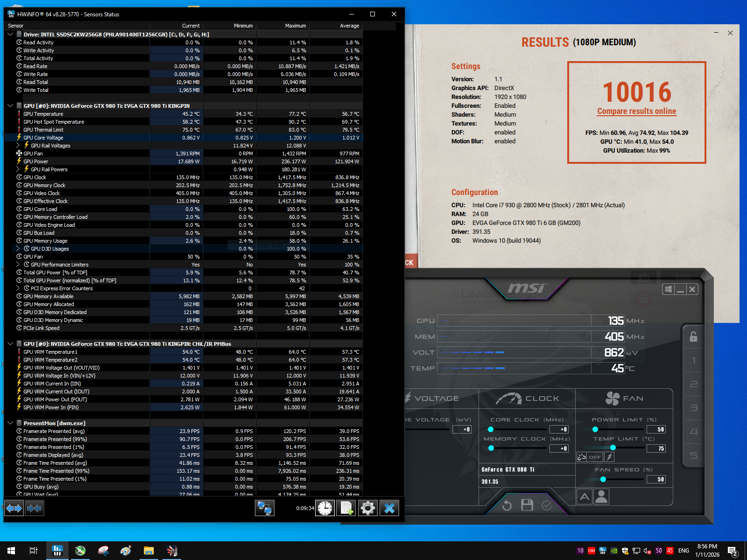This screenshot has height=560, width=747.
Task: Open HWiNFO from the taskbar
Action: [x=57, y=551]
